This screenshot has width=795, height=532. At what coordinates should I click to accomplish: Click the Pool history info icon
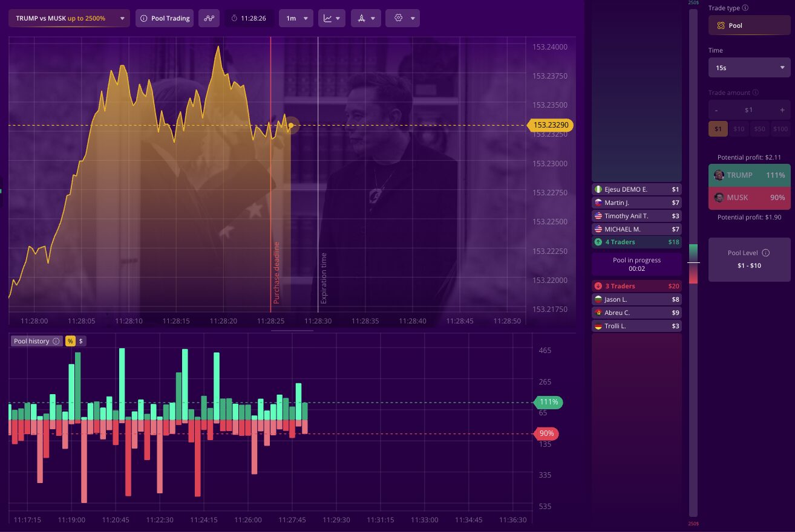56,341
